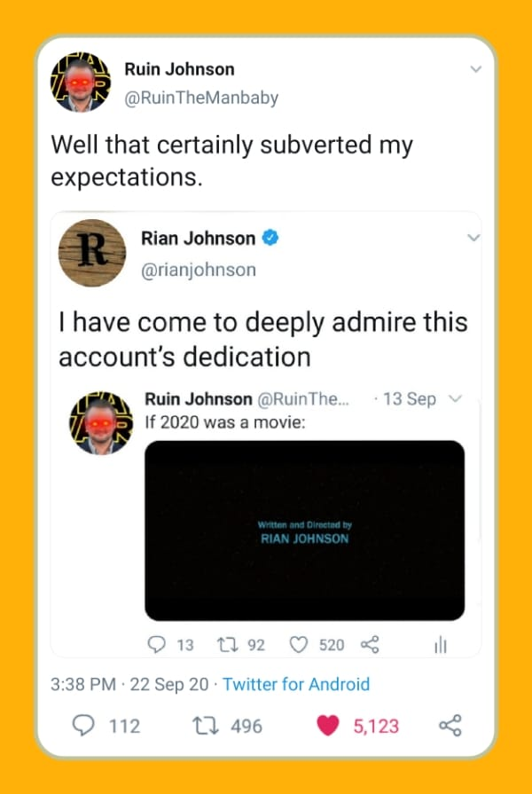Screen dimensions: 532x794
Task: Expand options chevron on Ruin Johnson's tweet
Action: [x=475, y=68]
